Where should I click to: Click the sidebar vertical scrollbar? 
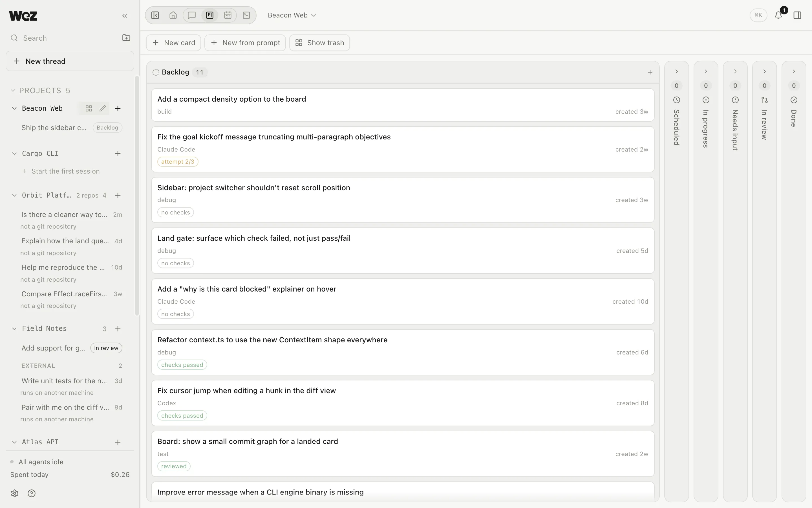pos(136,196)
